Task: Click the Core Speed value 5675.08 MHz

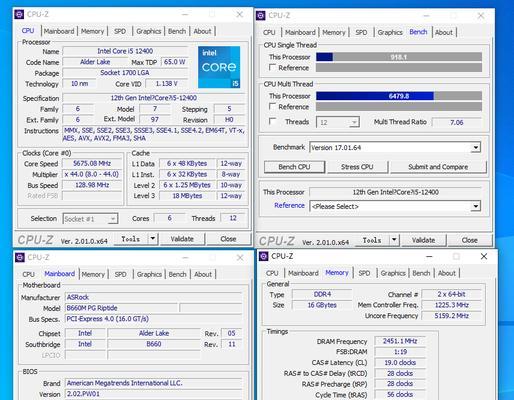Action: pyautogui.click(x=92, y=163)
